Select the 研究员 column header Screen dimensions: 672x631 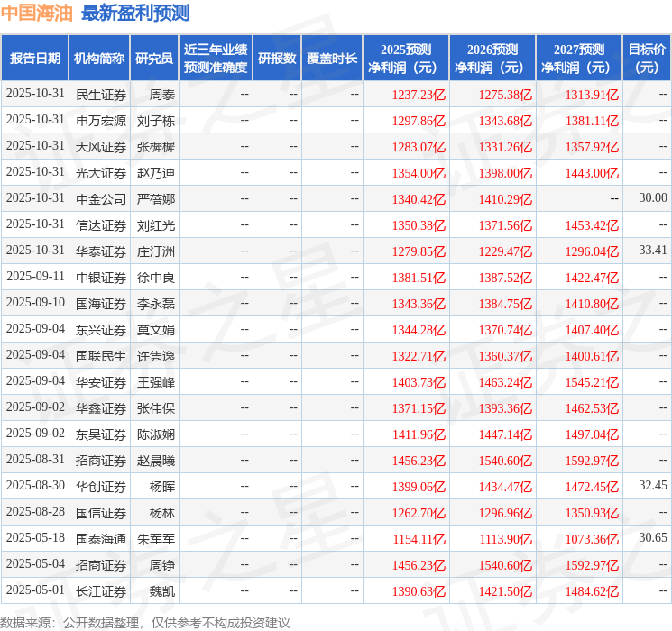point(154,59)
